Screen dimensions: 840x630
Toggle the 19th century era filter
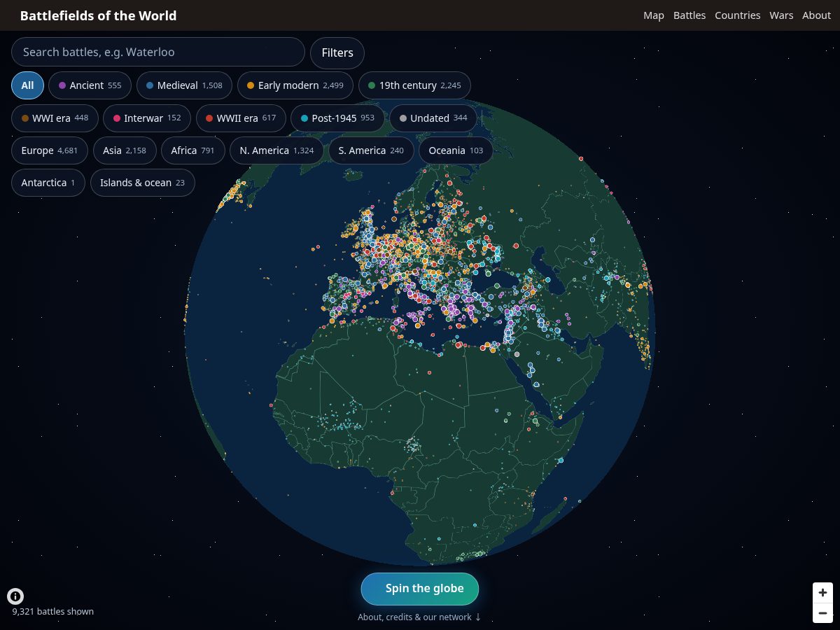tap(414, 85)
